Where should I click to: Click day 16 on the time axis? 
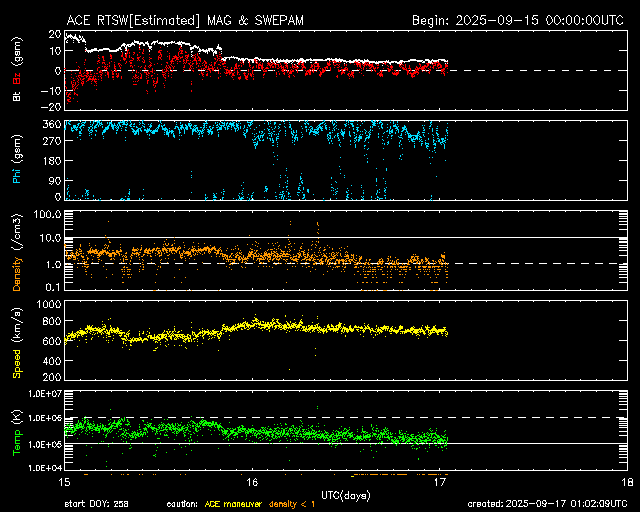pyautogui.click(x=253, y=481)
